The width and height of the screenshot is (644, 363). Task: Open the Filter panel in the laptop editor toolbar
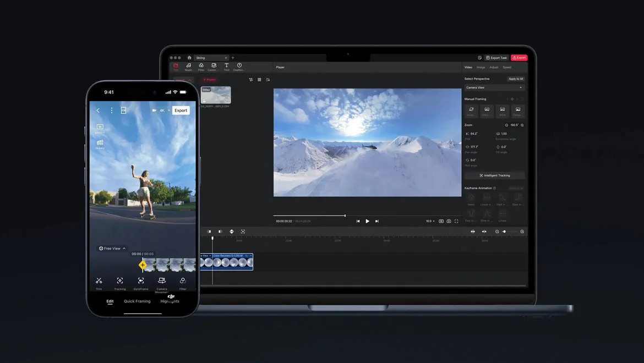(201, 67)
